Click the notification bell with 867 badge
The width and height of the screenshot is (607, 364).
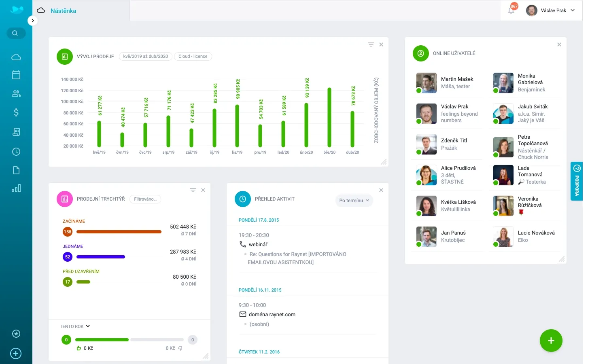[511, 11]
